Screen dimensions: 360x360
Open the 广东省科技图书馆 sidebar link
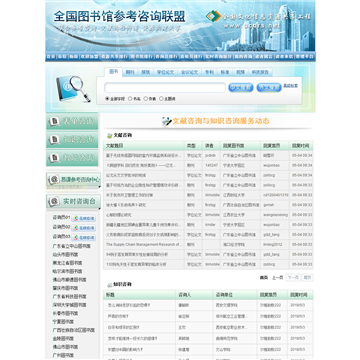point(69,296)
